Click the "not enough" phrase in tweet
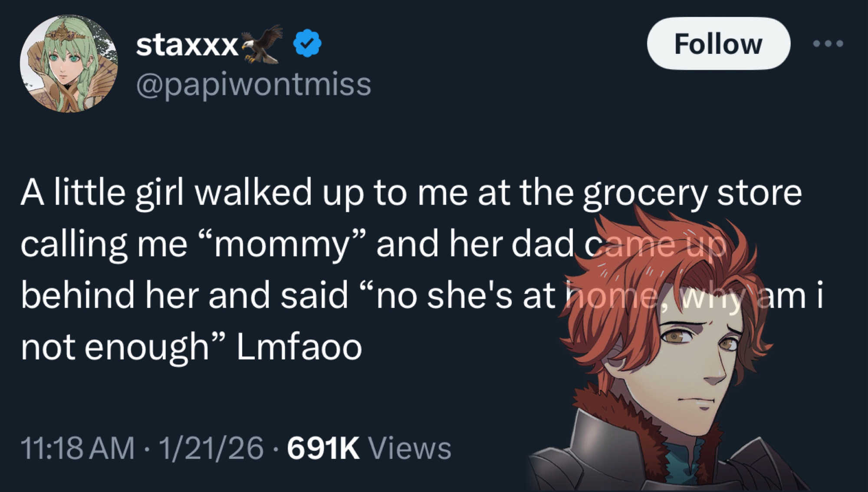 pos(115,348)
